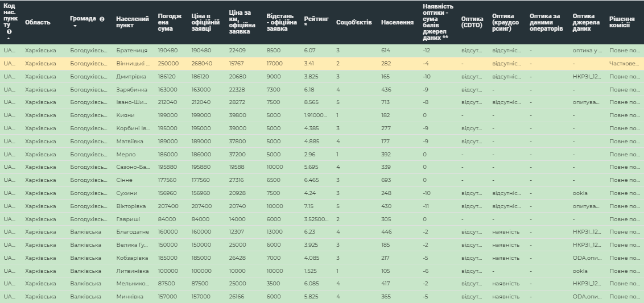Sort table by Ціна в офіційній заявці

tap(205, 22)
